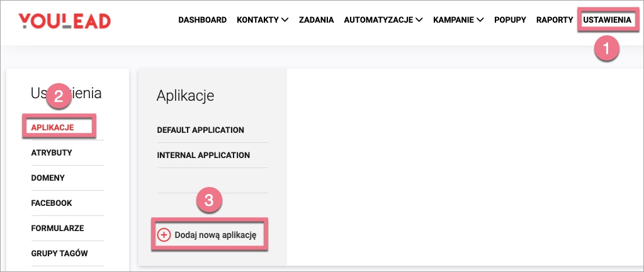Select Atrybuty in the settings sidebar

click(52, 152)
